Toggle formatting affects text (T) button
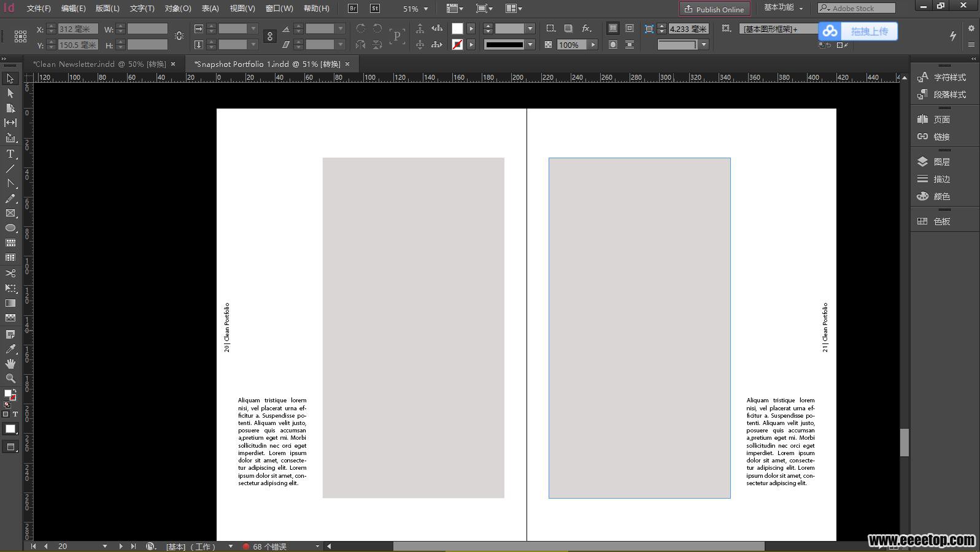 tap(15, 415)
